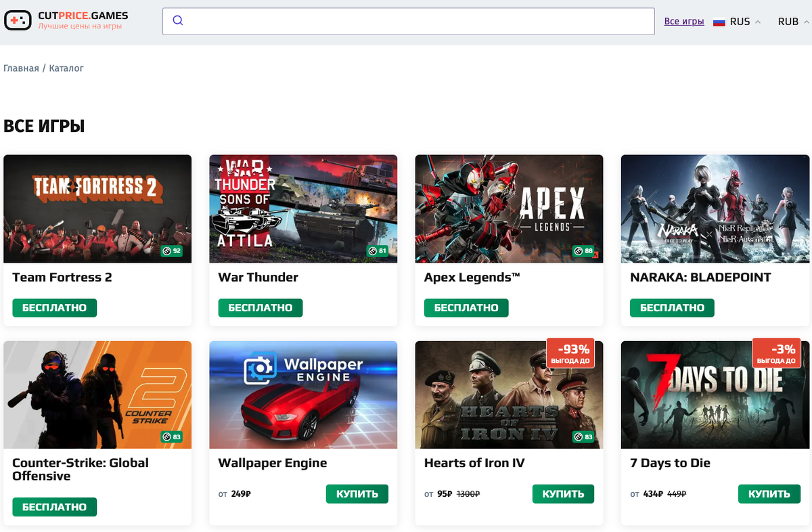812x532 pixels.
Task: Click 'КУПИТЬ' button for 7 Days to Die
Action: click(x=769, y=494)
